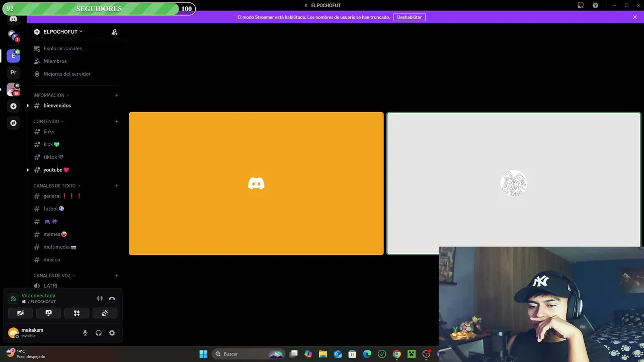
Task: Select the 'Pr' server icon
Action: tap(13, 72)
